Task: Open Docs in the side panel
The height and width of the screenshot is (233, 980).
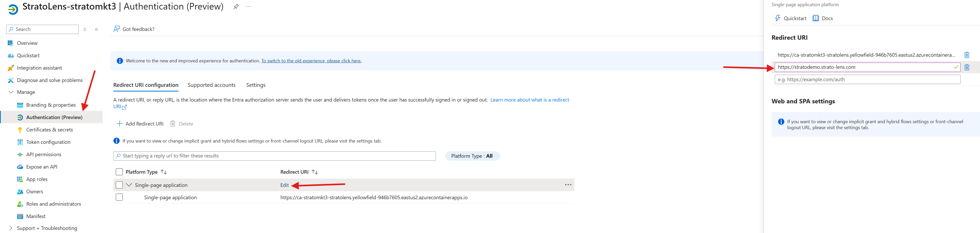Action: pos(822,18)
